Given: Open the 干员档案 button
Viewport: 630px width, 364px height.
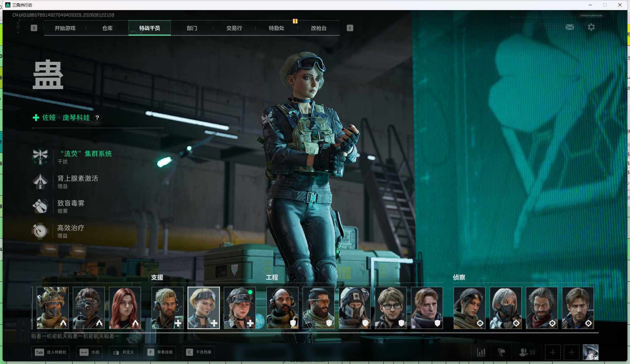Looking at the screenshot, I should click(x=199, y=352).
